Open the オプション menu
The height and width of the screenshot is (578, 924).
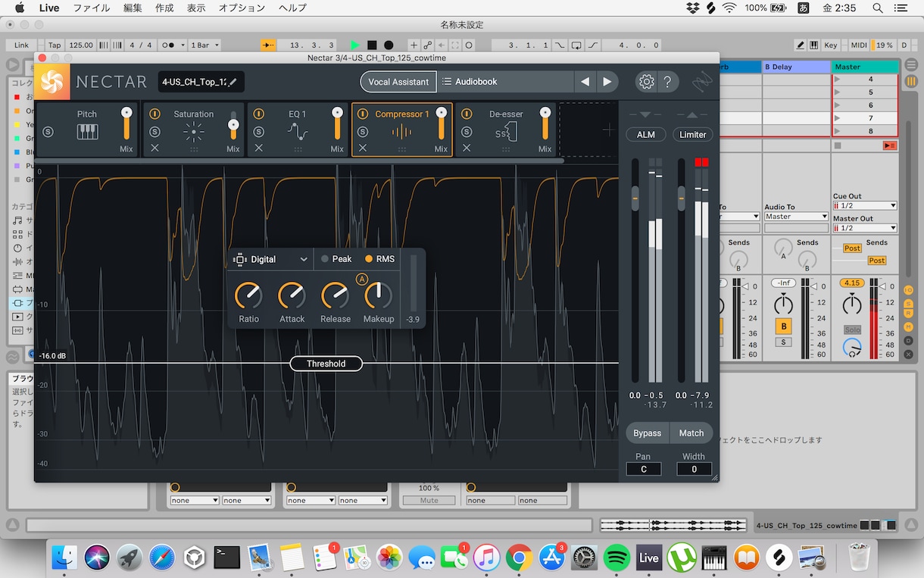tap(242, 8)
